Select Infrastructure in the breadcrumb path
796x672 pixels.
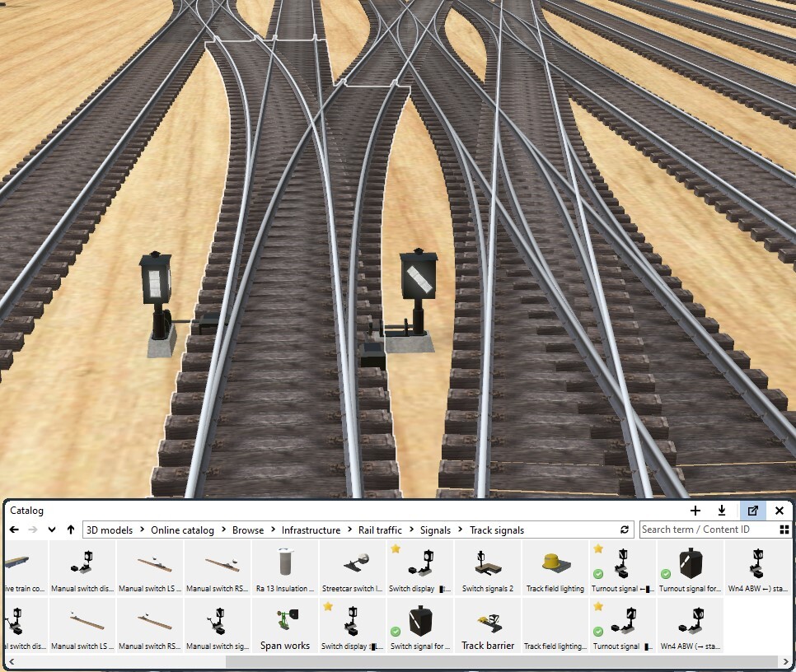coord(311,530)
